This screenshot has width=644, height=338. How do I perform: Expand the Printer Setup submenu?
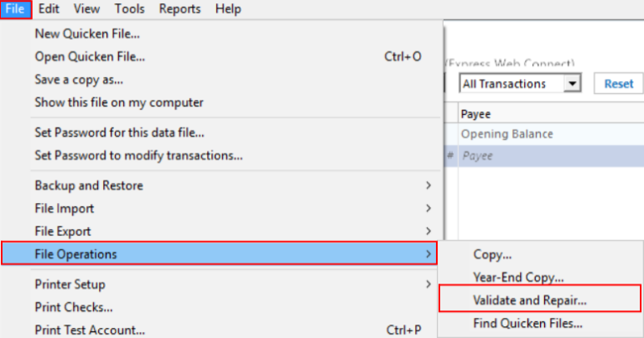pyautogui.click(x=221, y=284)
